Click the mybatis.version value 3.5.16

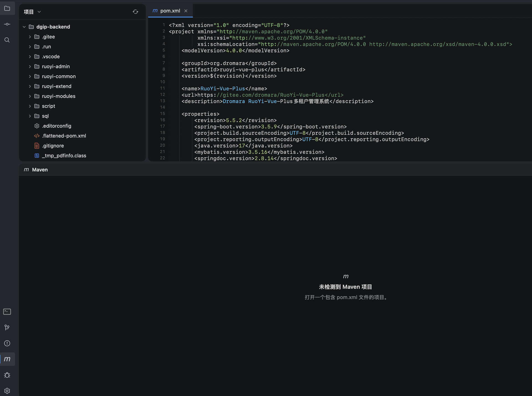click(x=258, y=152)
